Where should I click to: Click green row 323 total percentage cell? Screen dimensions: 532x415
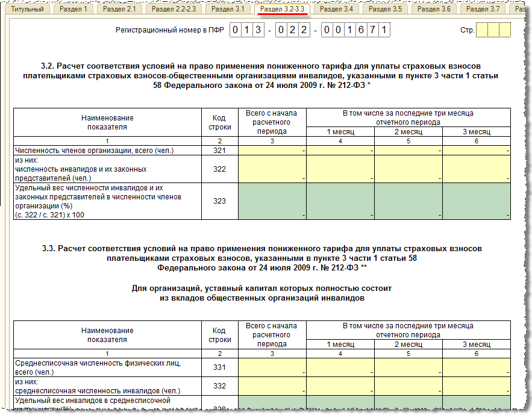[272, 201]
